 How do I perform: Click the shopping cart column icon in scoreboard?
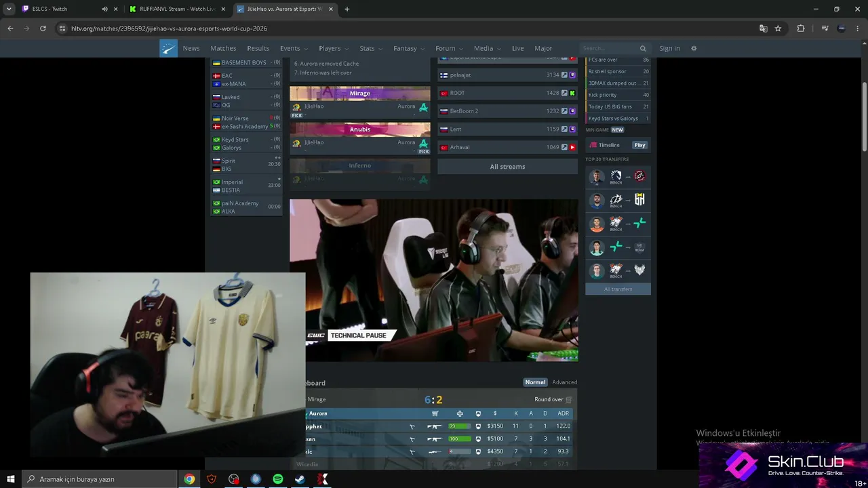(435, 413)
